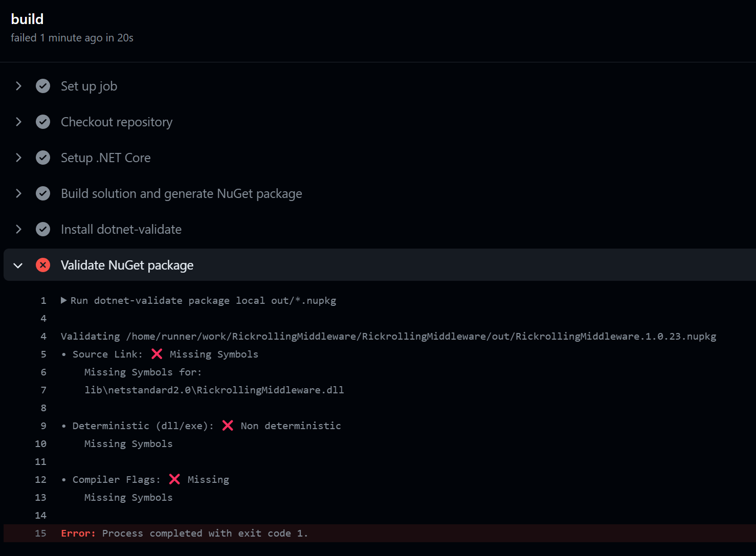756x556 pixels.
Task: Select line number 15 in the log
Action: 40,533
